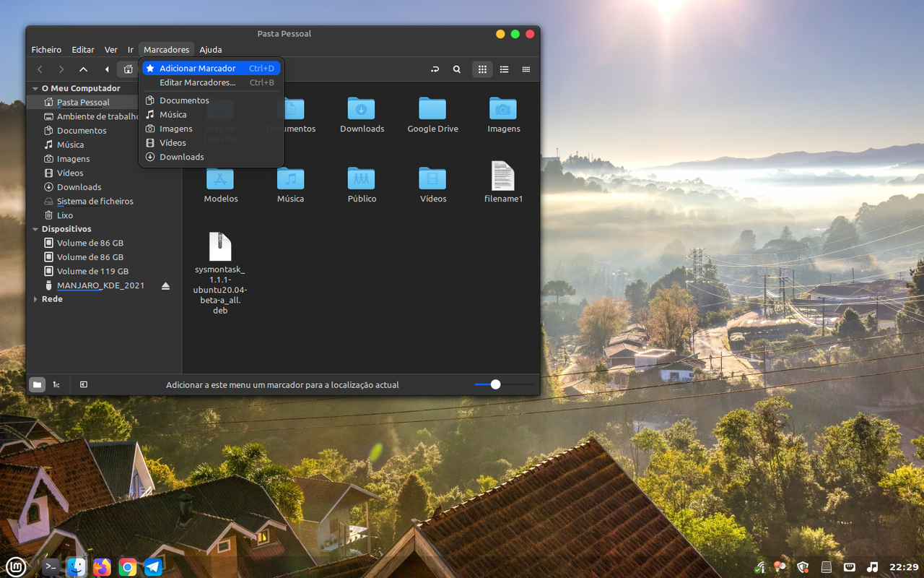
Task: Select the Vídeos folder in main pane
Action: click(x=433, y=184)
